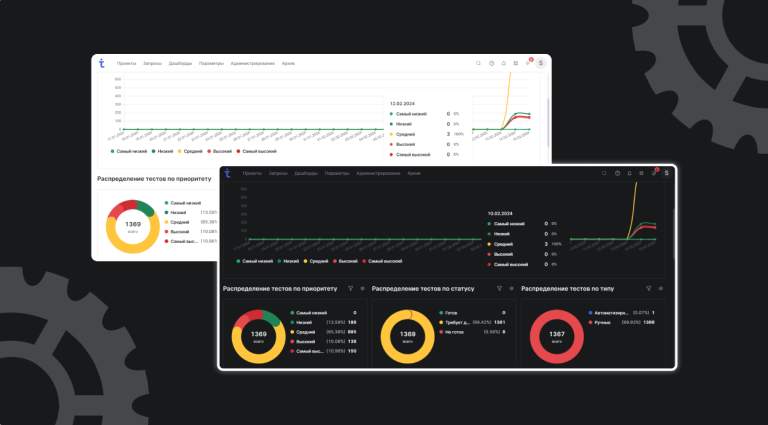Open settings gear for 'Распределение тестов по типу'
This screenshot has width=768, height=425.
coord(661,288)
